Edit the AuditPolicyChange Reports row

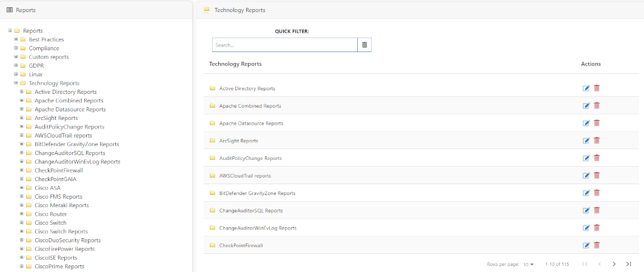point(586,158)
